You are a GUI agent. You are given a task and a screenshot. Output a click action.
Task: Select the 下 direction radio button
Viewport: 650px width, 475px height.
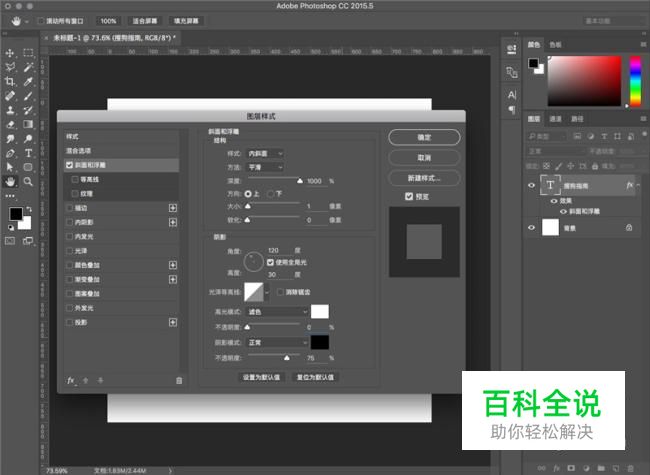(x=271, y=194)
